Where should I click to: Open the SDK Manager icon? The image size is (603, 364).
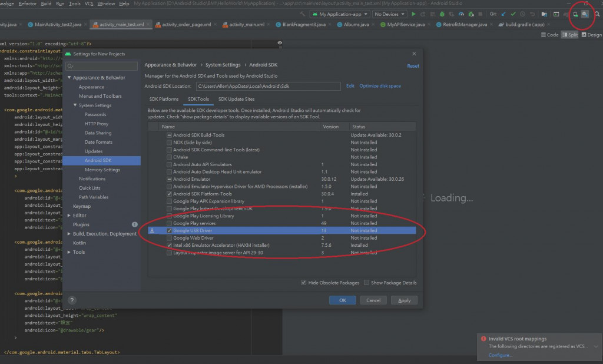click(x=585, y=14)
